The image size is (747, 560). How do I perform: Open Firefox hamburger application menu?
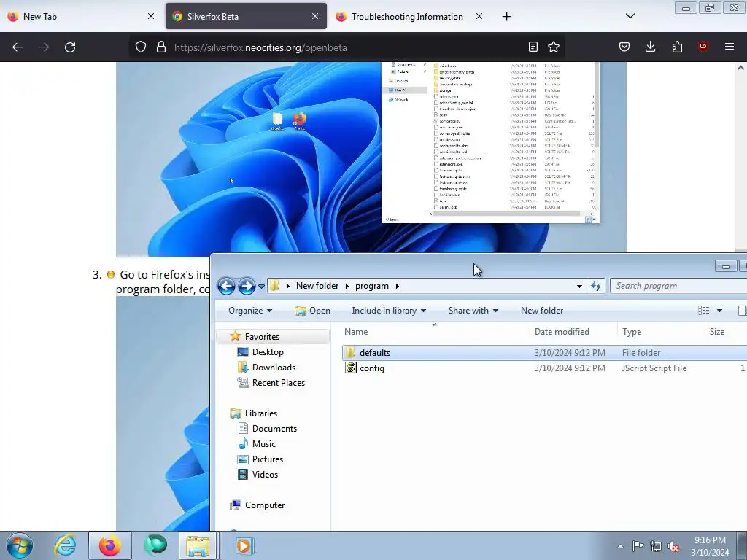click(x=729, y=47)
